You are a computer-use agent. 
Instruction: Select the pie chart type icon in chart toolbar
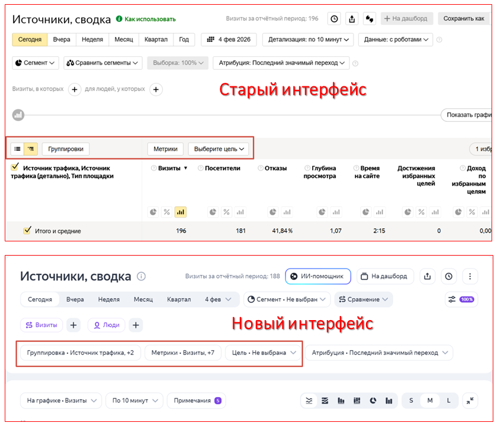click(373, 401)
